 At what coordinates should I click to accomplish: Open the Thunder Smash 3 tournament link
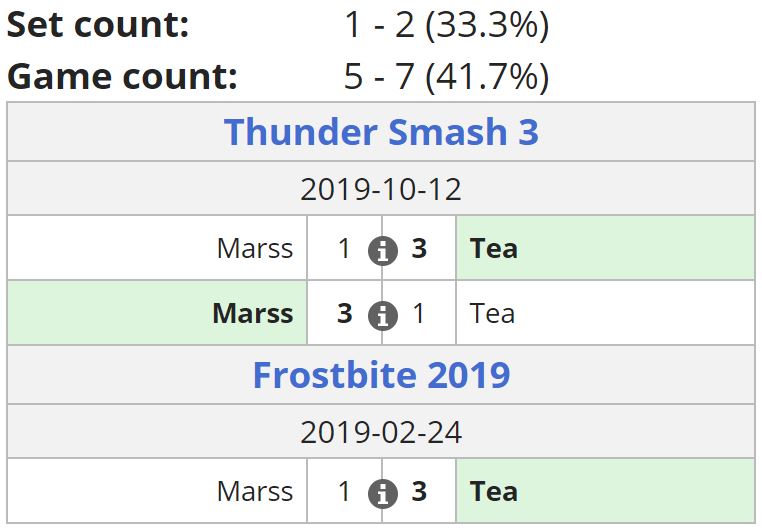381,132
